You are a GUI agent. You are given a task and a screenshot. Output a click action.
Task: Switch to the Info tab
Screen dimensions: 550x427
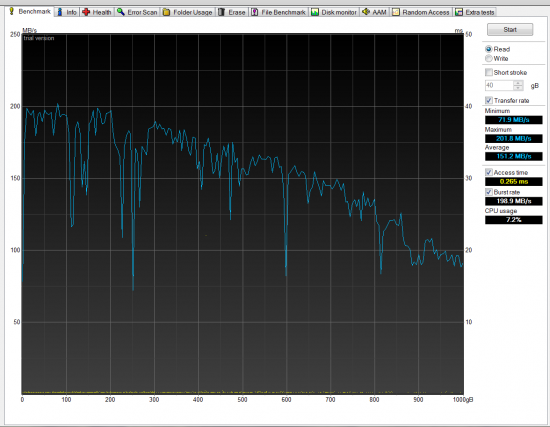point(67,12)
